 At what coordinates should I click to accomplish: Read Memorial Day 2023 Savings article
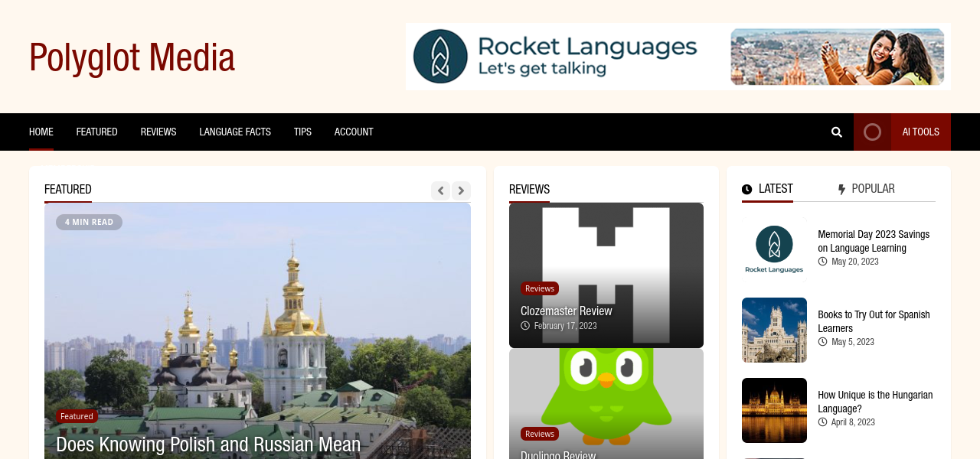pyautogui.click(x=874, y=241)
